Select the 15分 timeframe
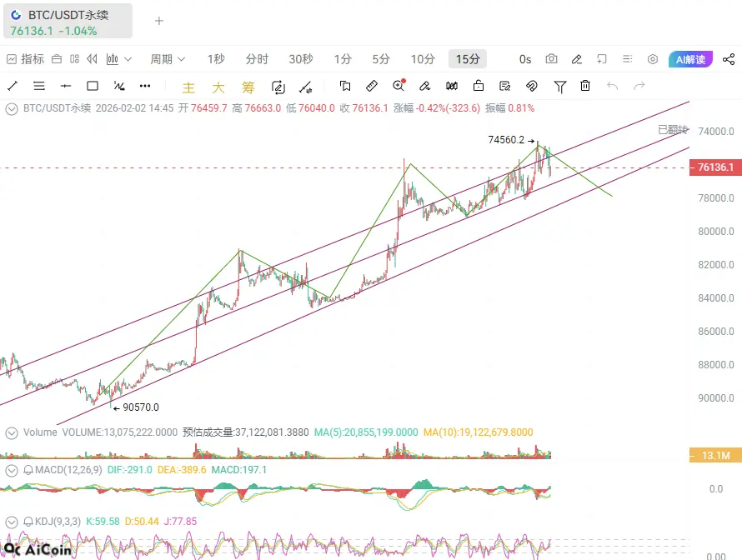 [468, 59]
